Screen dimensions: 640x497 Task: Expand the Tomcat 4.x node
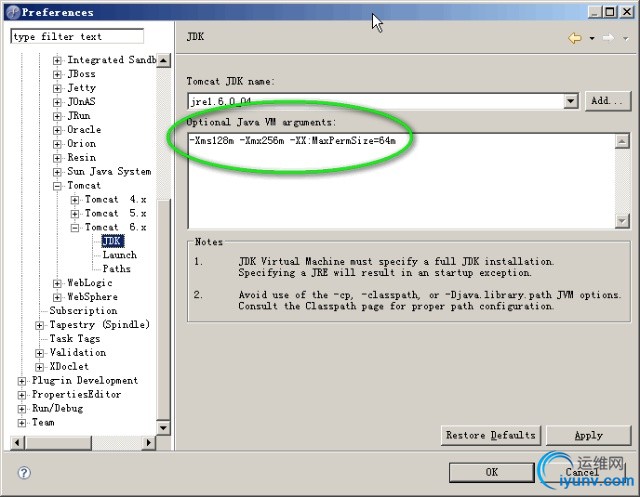[x=75, y=200]
